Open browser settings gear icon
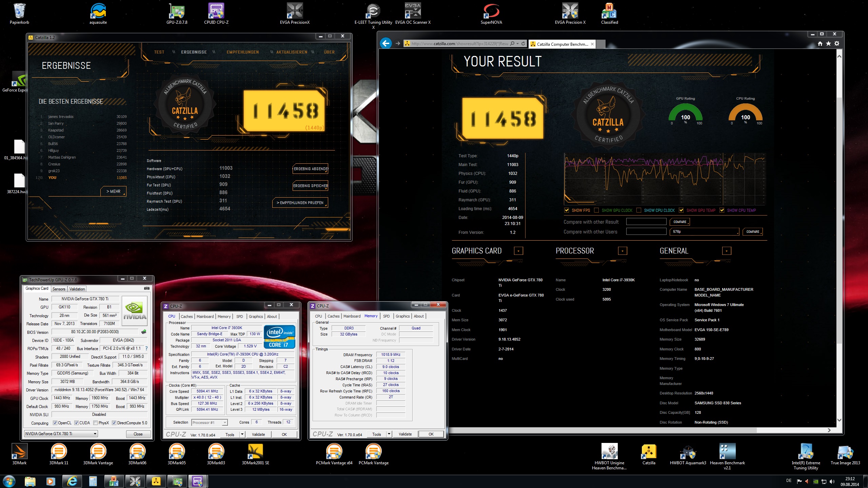 point(837,43)
